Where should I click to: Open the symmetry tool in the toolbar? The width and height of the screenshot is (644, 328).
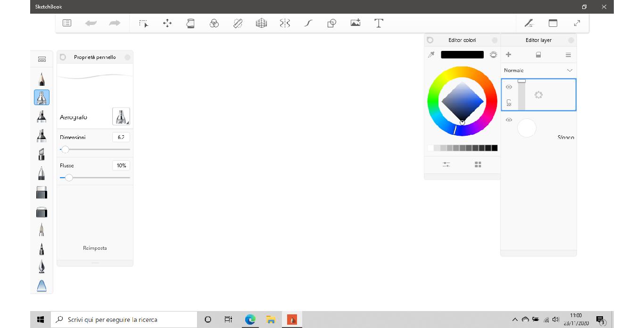pos(285,23)
